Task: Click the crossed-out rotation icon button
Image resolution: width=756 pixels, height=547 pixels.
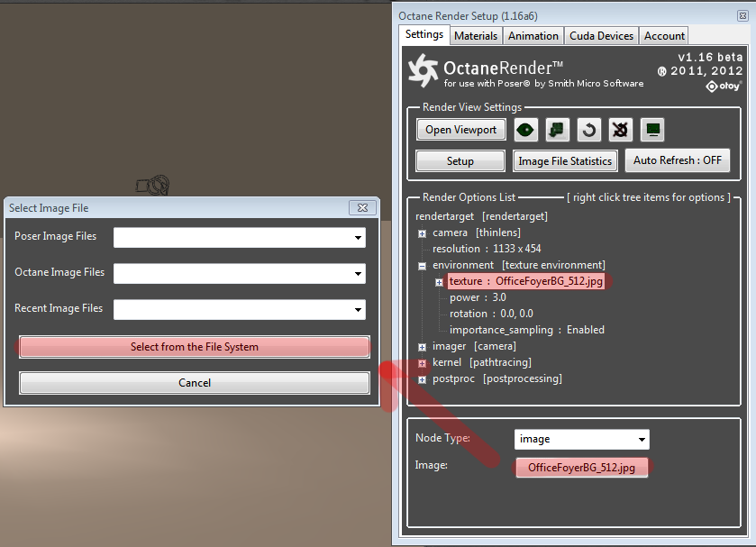Action: click(x=621, y=130)
